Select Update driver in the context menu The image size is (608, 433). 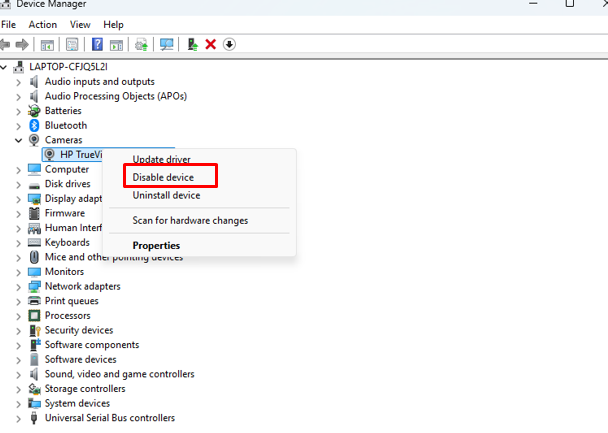click(162, 159)
